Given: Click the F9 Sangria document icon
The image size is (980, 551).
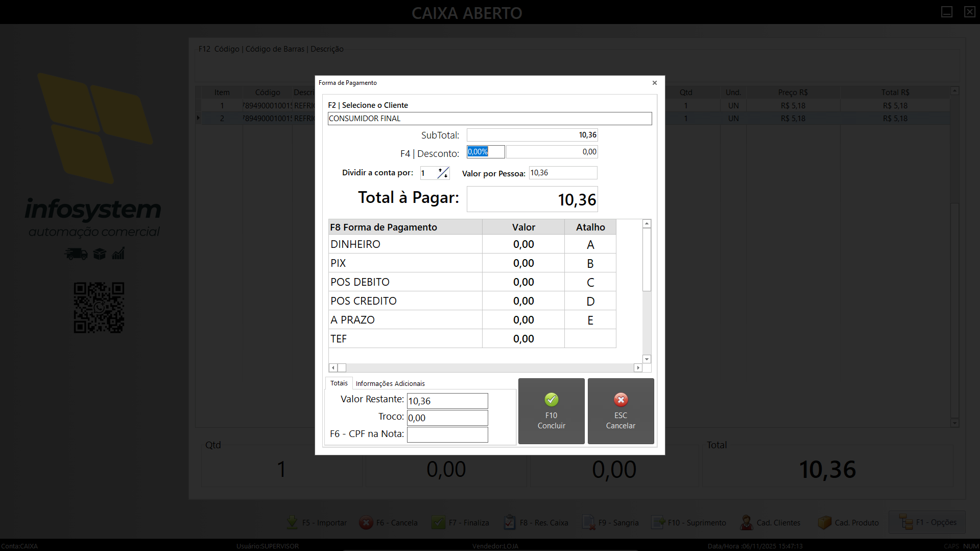Looking at the screenshot, I should point(588,522).
